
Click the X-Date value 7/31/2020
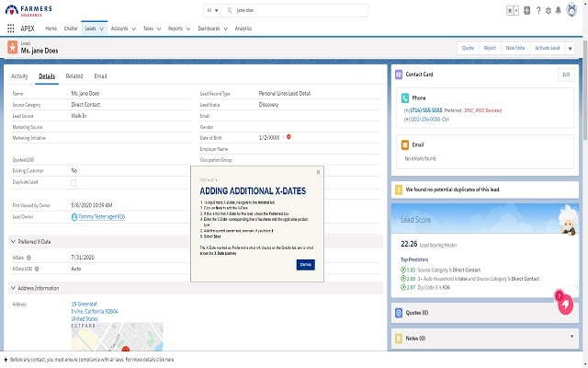tap(83, 258)
